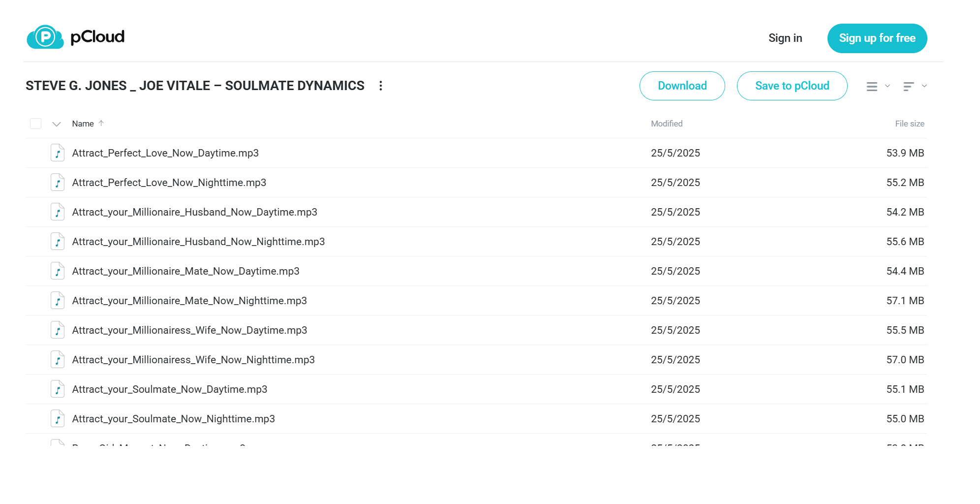Expand the sort options dropdown arrow
This screenshot has width=980, height=504.
[924, 86]
